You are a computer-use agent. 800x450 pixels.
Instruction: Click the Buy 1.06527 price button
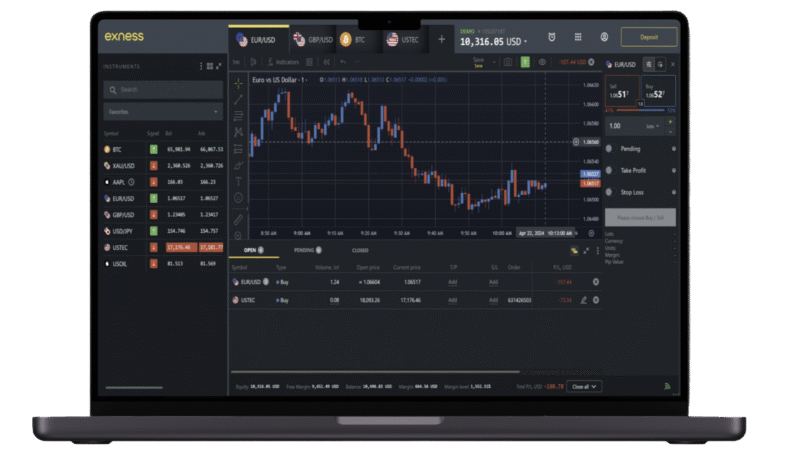pyautogui.click(x=658, y=91)
